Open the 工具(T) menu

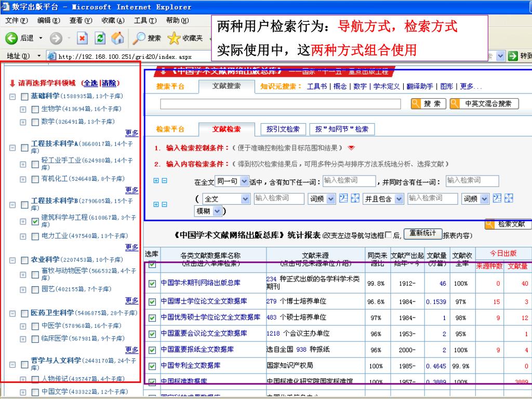145,20
